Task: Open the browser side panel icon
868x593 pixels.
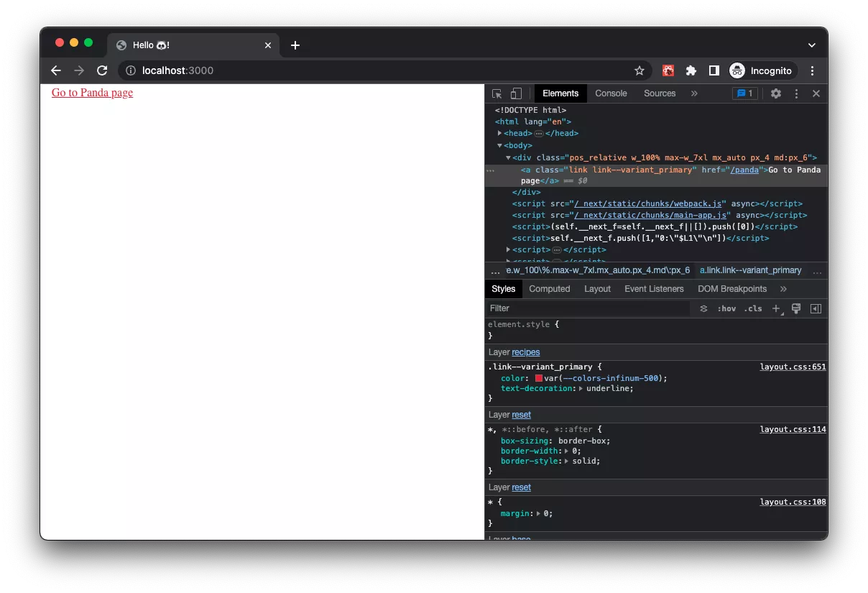Action: (x=714, y=70)
